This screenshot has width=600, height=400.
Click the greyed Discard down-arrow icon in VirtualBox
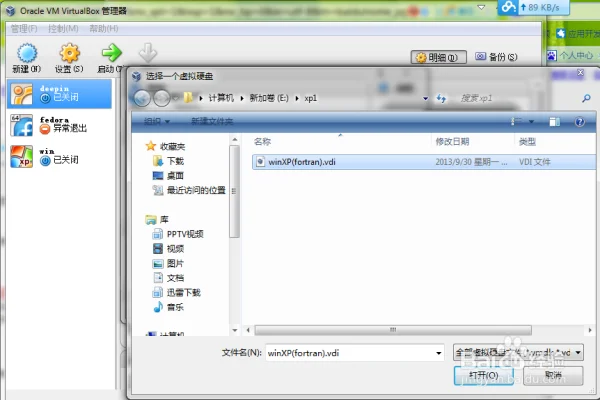tap(148, 53)
